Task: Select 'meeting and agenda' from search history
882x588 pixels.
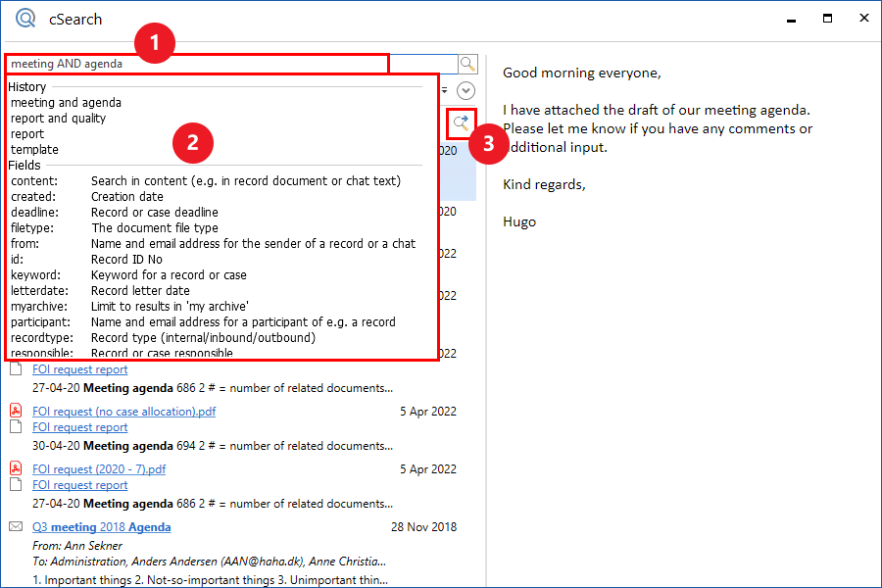Action: 66,103
